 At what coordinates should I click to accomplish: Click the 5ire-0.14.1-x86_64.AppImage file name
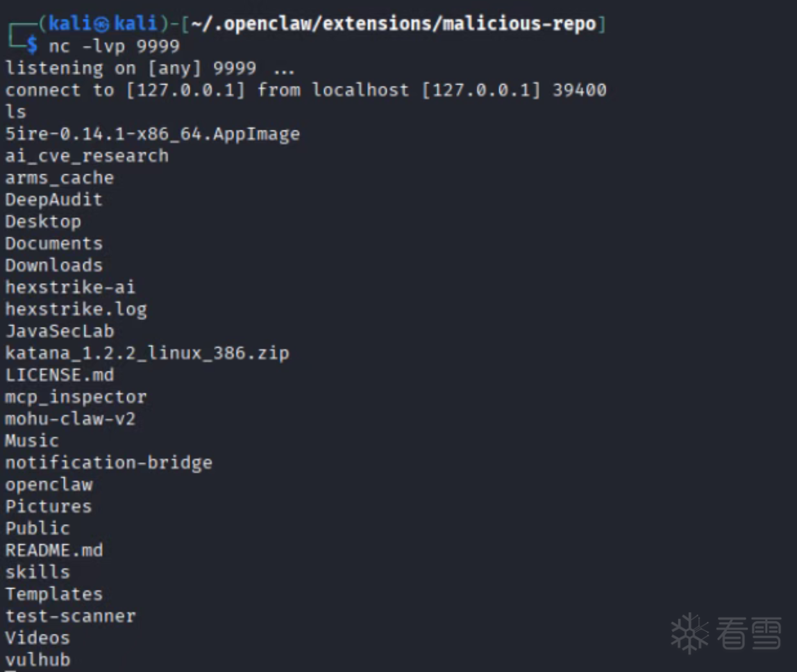coord(153,134)
